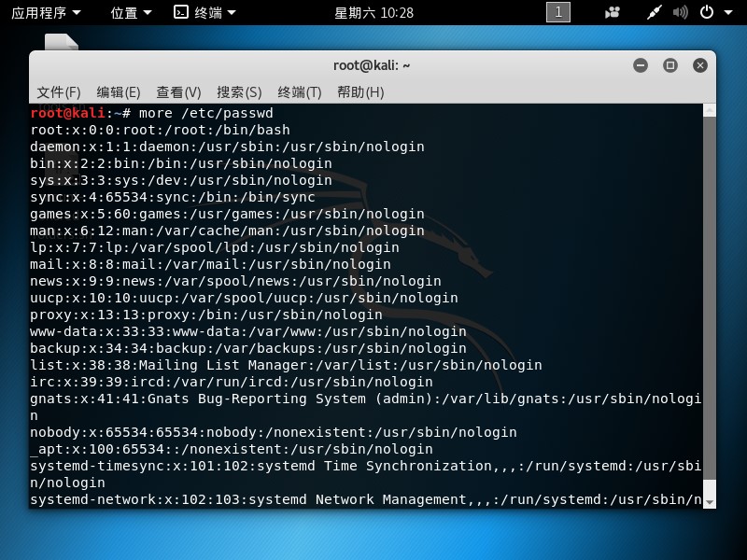Click the systemd-network passwd line
The height and width of the screenshot is (560, 747).
click(x=366, y=499)
